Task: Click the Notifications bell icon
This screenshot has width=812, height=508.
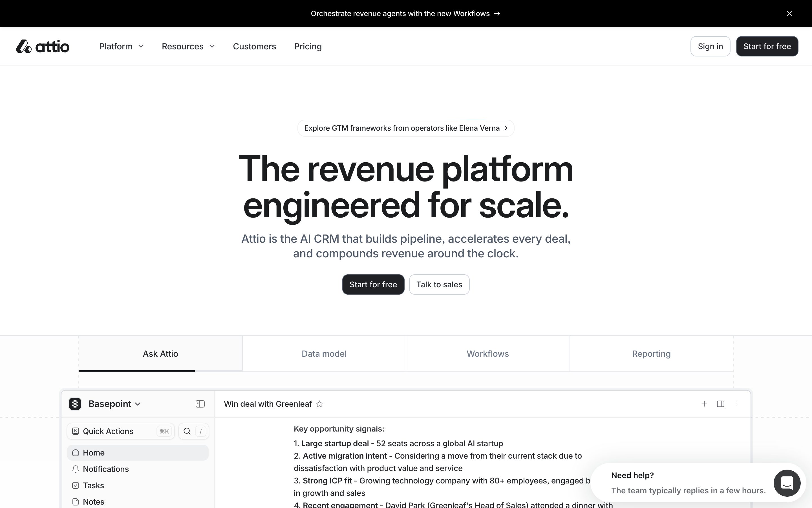Action: pyautogui.click(x=76, y=469)
